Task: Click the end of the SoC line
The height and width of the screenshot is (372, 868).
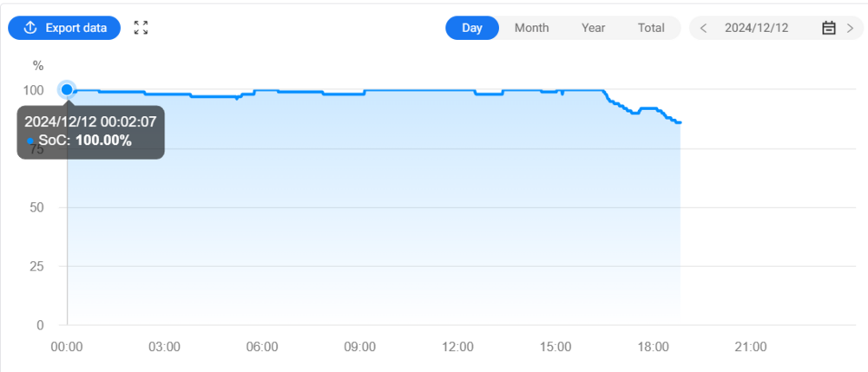Action: [x=680, y=122]
